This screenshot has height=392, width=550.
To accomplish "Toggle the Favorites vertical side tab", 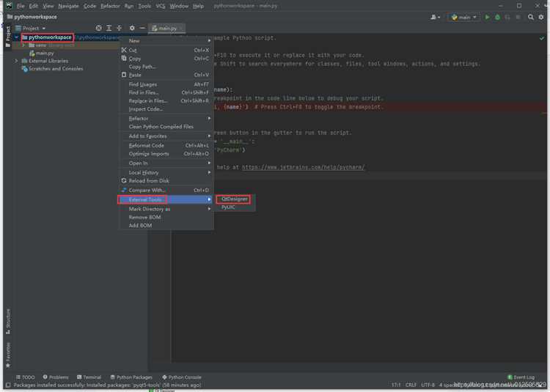I will pyautogui.click(x=8, y=355).
